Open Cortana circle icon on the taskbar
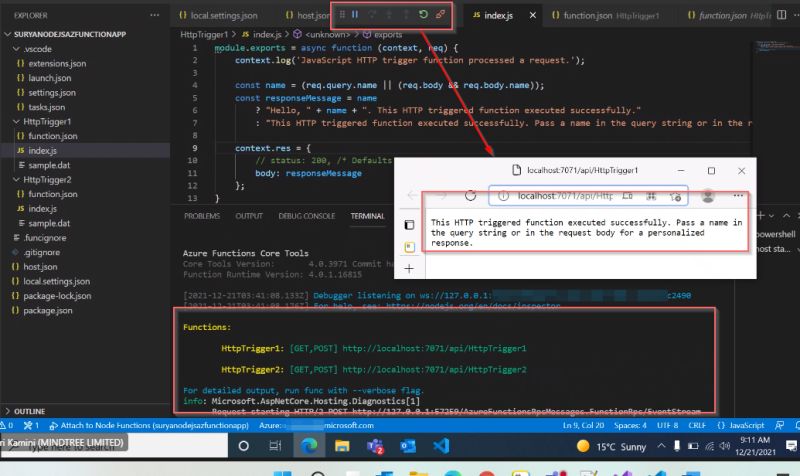800x476 pixels. 243,446
